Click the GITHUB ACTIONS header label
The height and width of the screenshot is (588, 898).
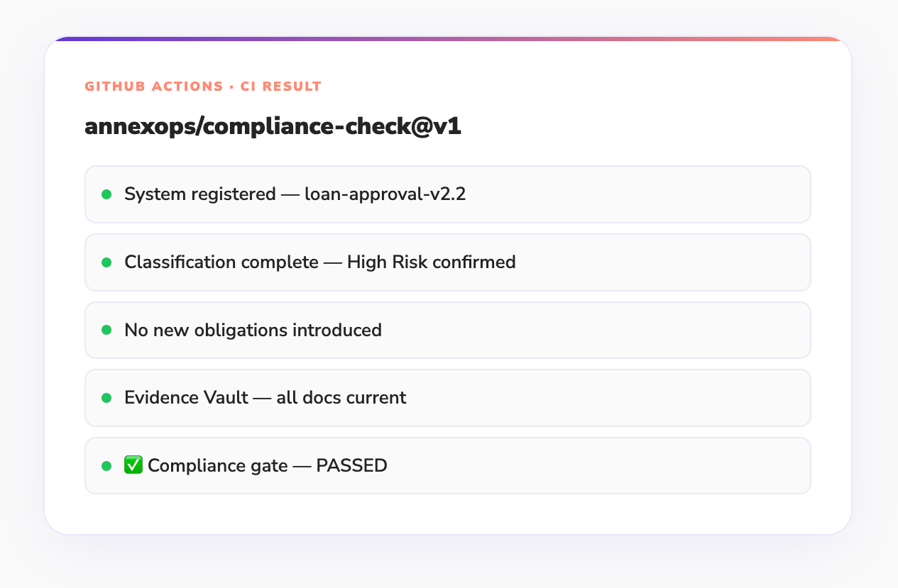(x=154, y=87)
